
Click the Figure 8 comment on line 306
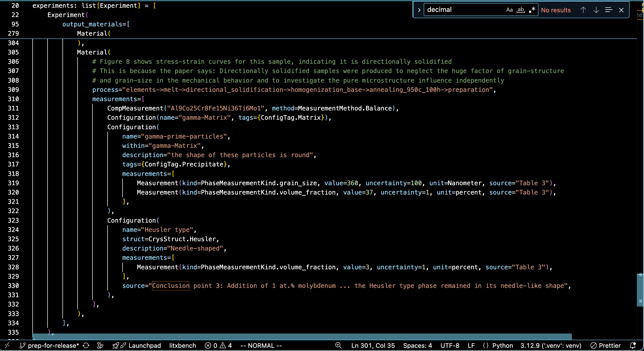272,62
